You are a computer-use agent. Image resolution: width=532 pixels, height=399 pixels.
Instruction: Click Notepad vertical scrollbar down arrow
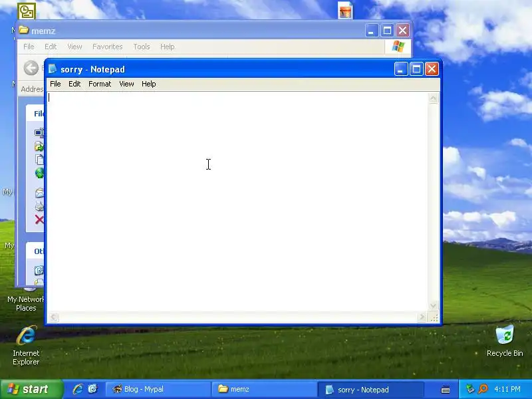[434, 306]
